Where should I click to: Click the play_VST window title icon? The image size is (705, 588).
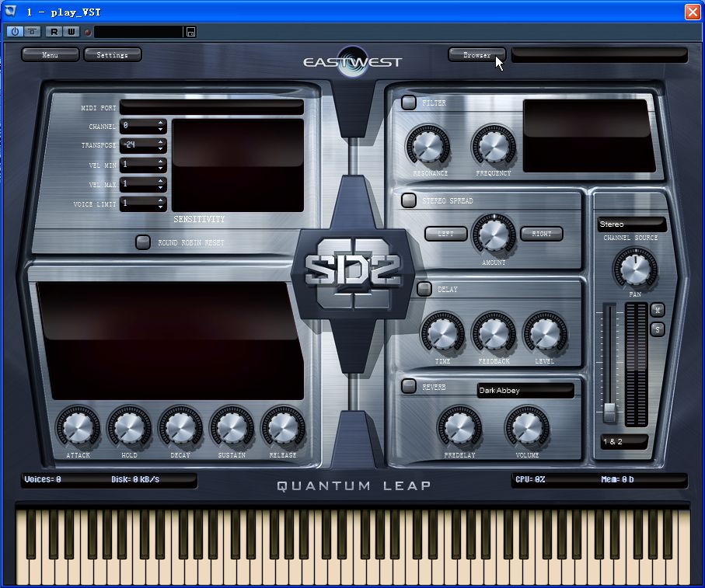click(x=10, y=11)
